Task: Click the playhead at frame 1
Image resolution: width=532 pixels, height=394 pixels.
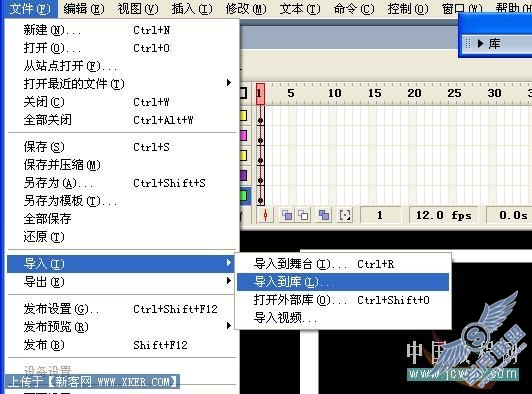Action: tap(260, 93)
